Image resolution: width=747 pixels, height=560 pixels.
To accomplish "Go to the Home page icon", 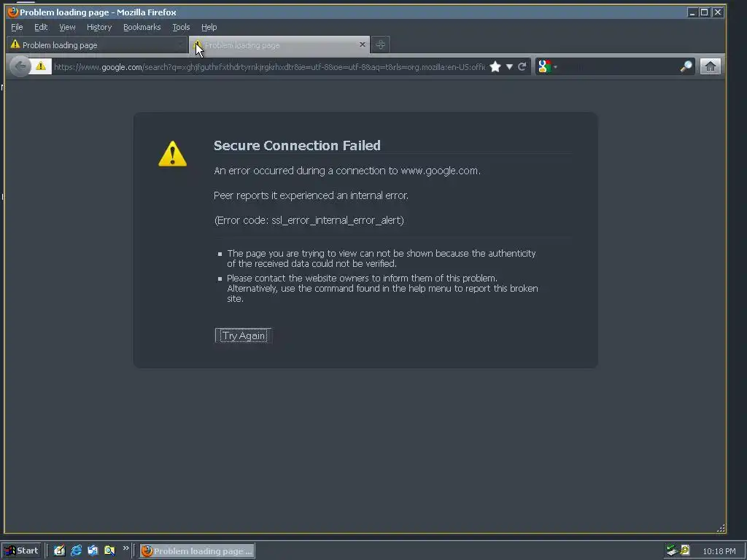I will click(711, 66).
